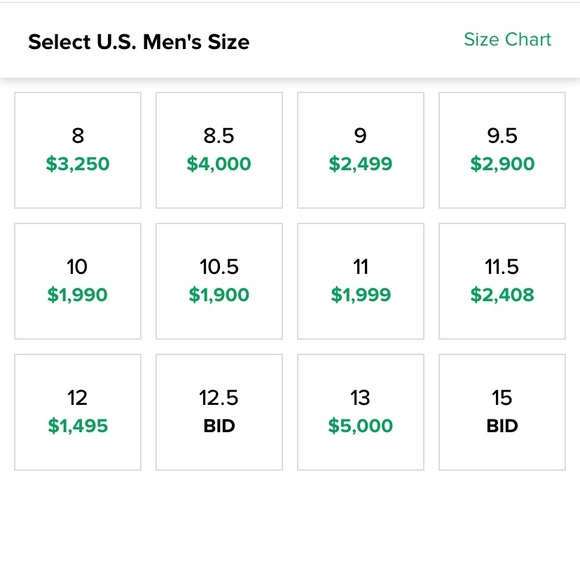Click the $5,000 price under 13
The image size is (580, 580).
(x=360, y=426)
